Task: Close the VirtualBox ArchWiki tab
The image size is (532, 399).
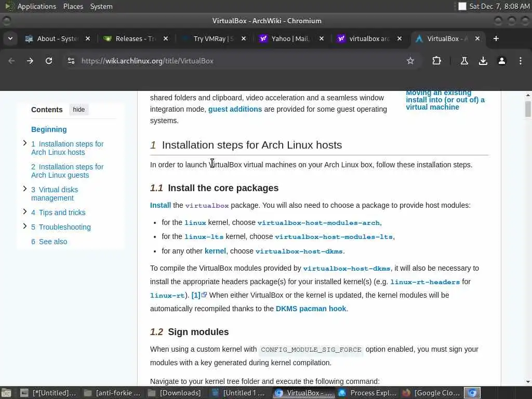Action: (x=477, y=38)
